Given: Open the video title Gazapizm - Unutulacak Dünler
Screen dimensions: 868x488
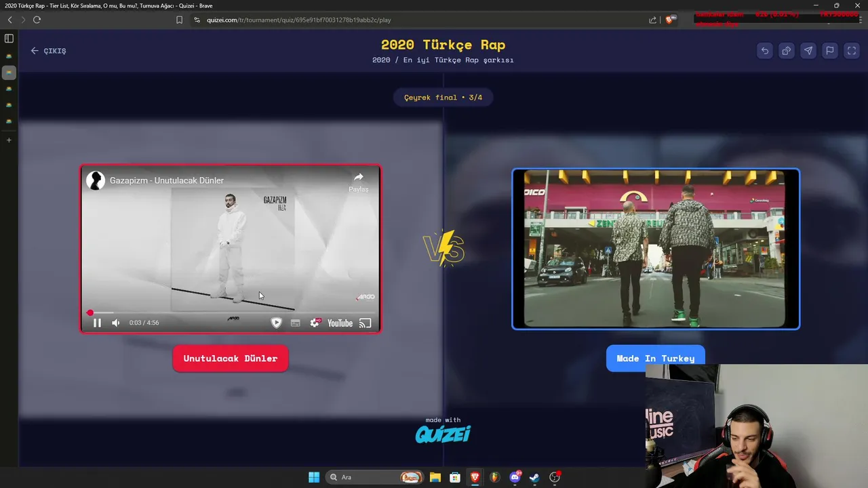Looking at the screenshot, I should [167, 180].
